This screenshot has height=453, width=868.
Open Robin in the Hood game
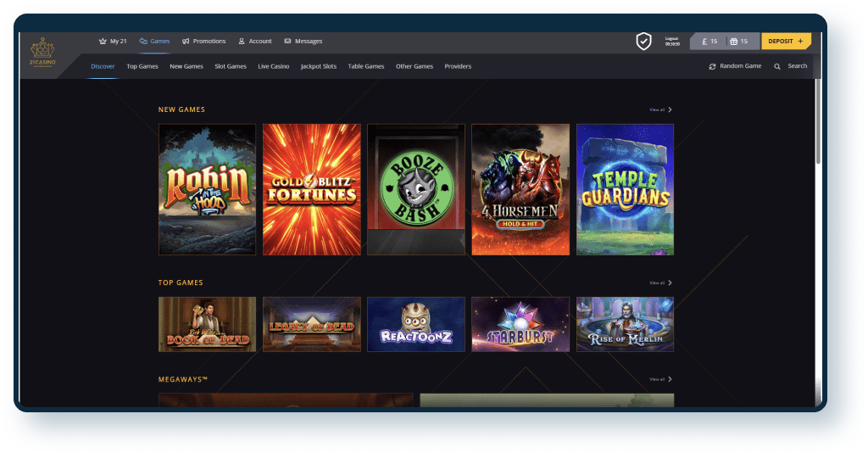click(x=207, y=189)
